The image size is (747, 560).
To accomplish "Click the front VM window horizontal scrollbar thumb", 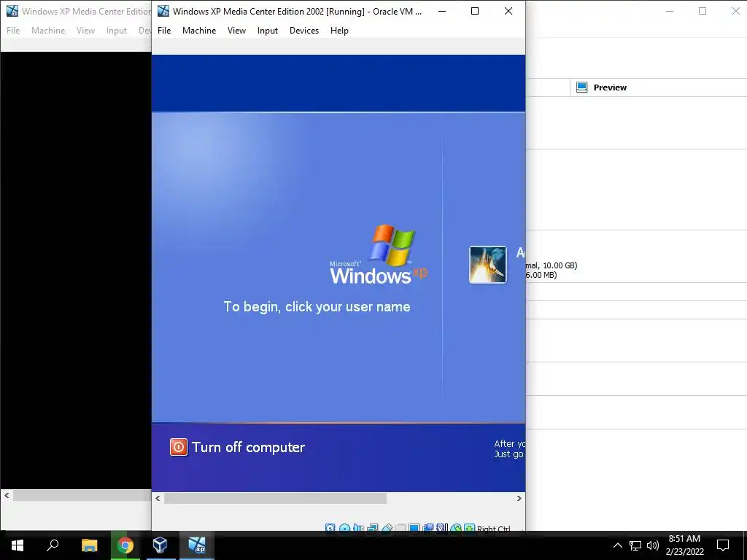I will coord(275,498).
